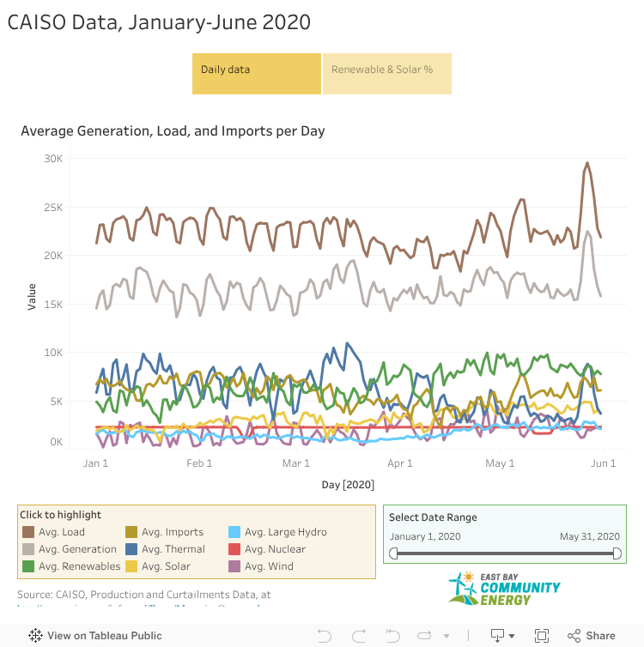
Task: Click the Share icon
Action: click(592, 636)
